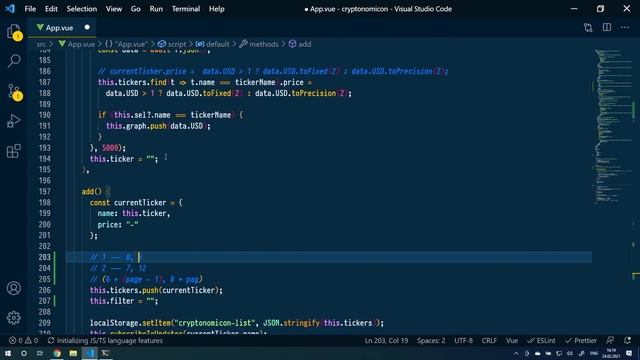
Task: Open the Windows action center icon
Action: point(629,353)
